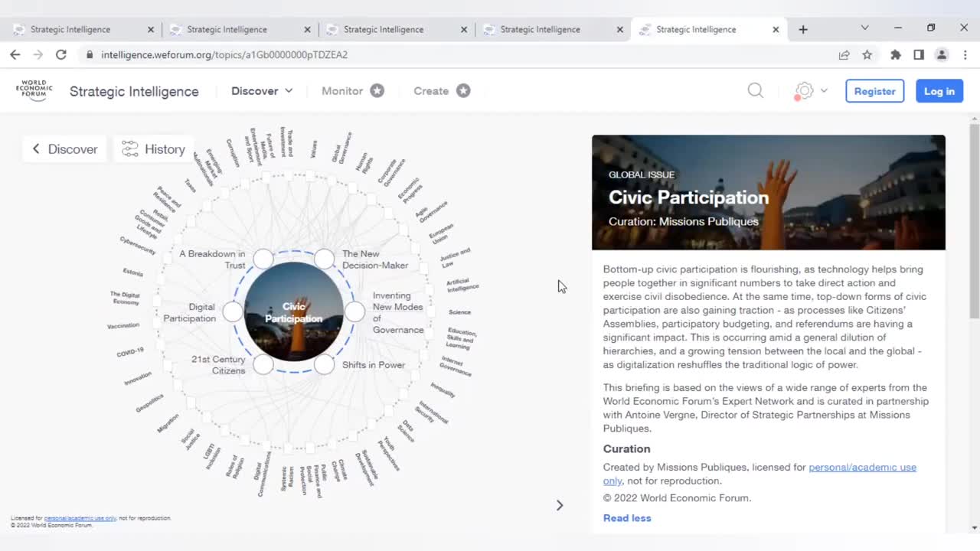Viewport: 980px width, 551px height.
Task: Open the tab search chevron in title bar
Action: pyautogui.click(x=864, y=28)
